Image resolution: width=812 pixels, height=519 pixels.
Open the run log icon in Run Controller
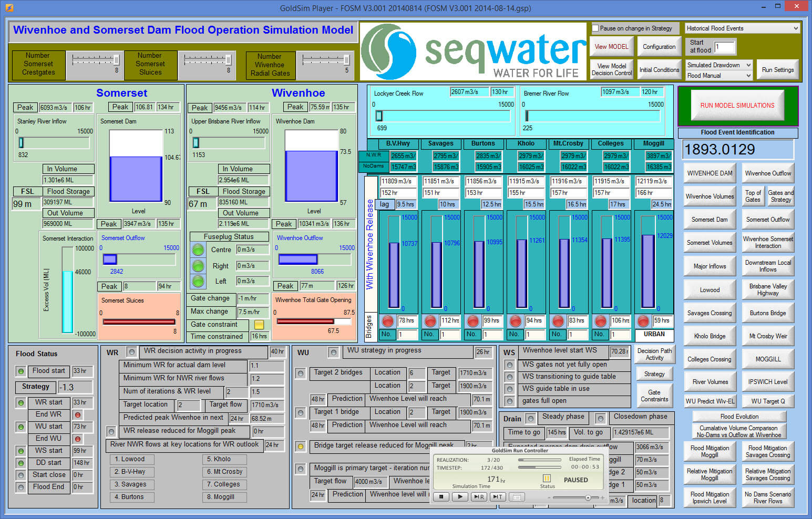(517, 496)
